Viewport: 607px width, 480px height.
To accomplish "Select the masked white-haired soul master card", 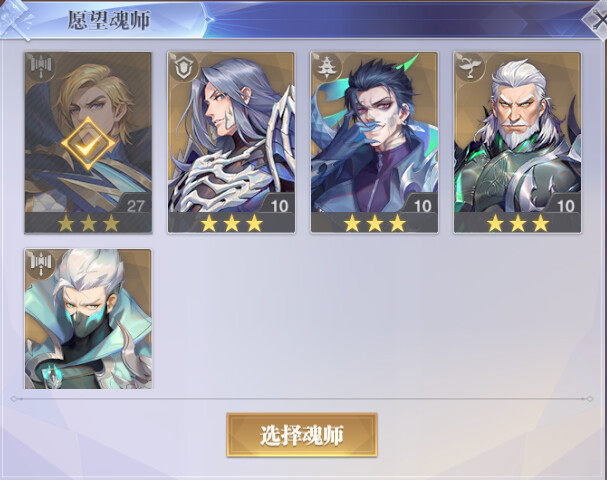I will click(88, 319).
